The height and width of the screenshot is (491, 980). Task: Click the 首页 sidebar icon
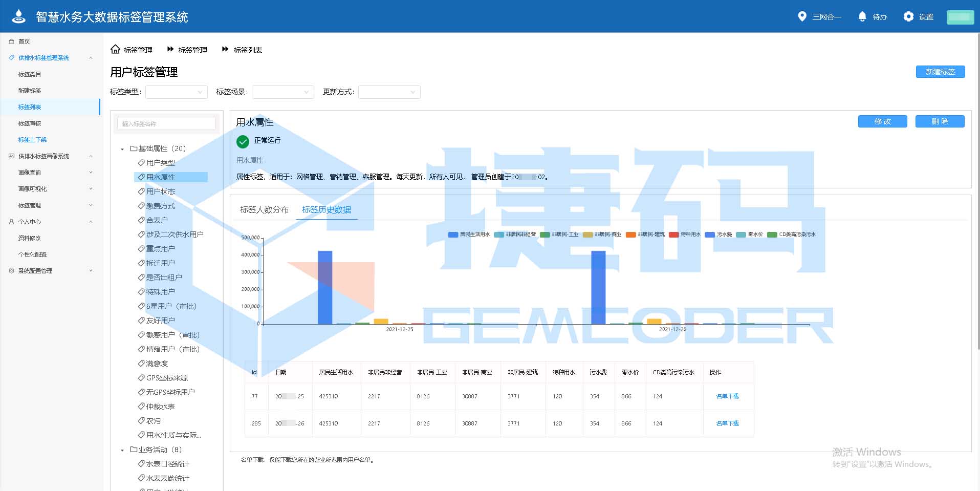pos(11,41)
